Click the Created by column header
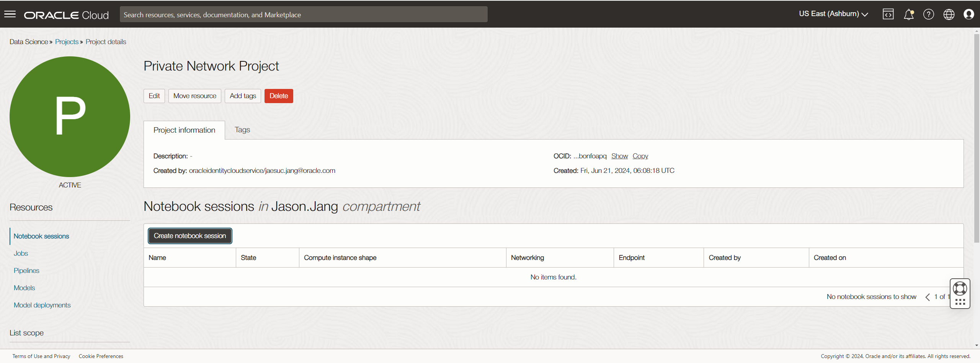Viewport: 980px width, 363px height. pos(756,258)
